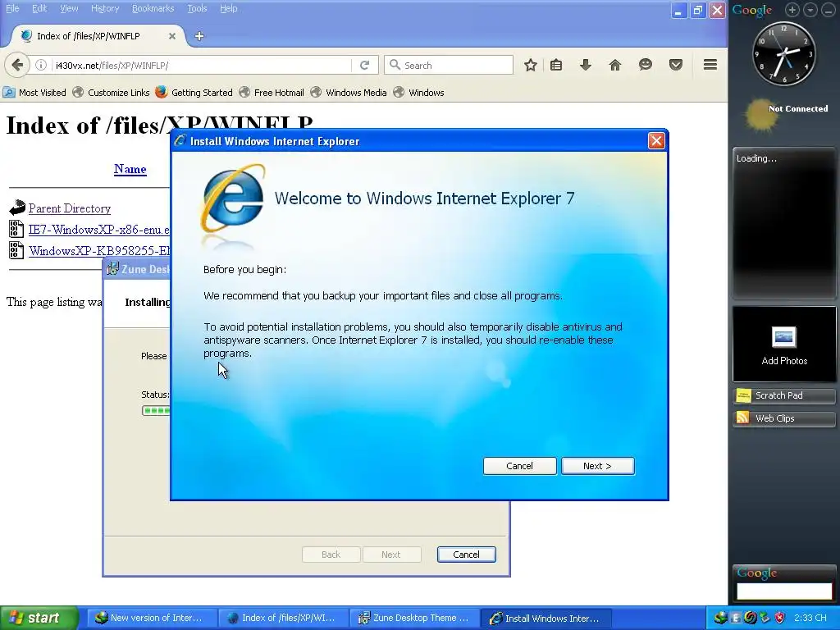Click the binary file icon beside WindowsXP-KB958255
Viewport: 840px width, 630px height.
[x=16, y=251]
